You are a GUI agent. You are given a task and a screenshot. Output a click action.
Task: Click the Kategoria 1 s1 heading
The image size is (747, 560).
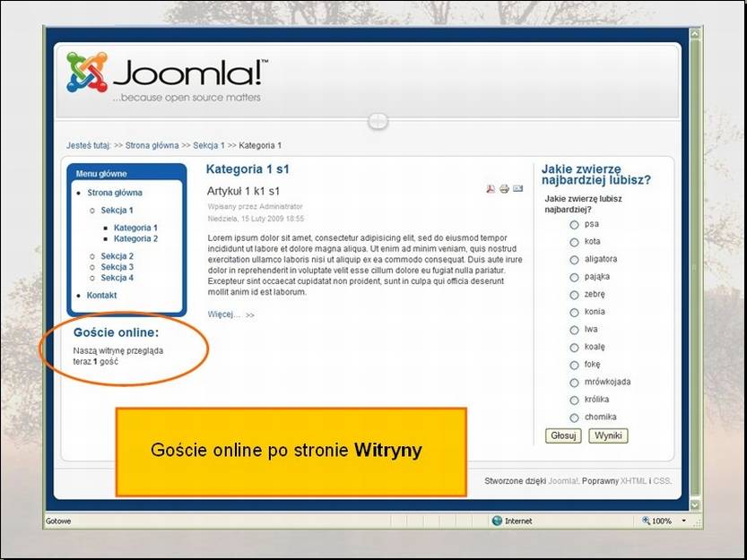[248, 169]
